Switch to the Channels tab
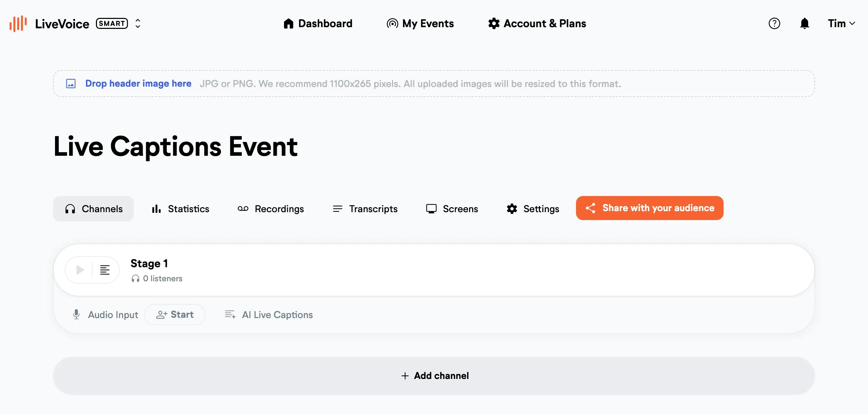The image size is (868, 414). pos(93,209)
